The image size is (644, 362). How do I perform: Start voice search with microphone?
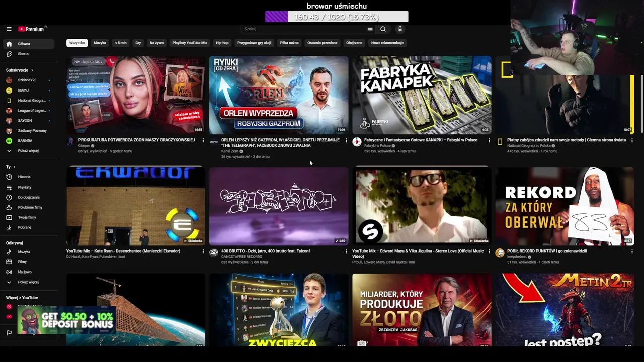400,29
